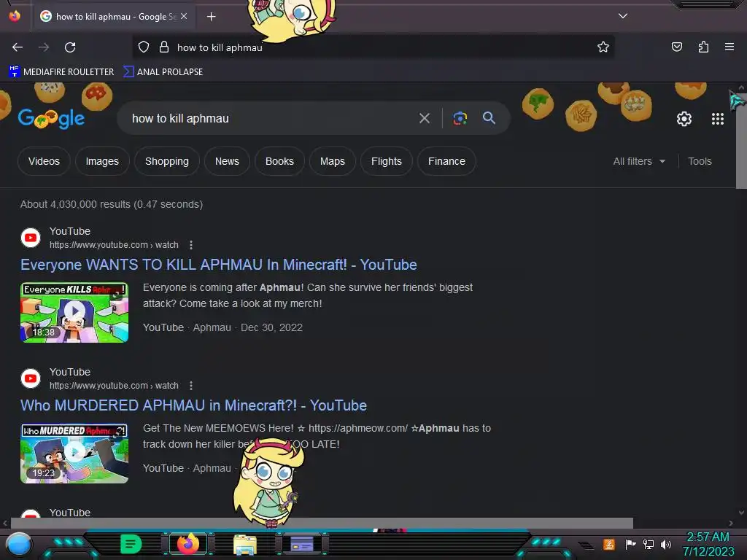Switch to the Images filter
The width and height of the screenshot is (747, 560).
pyautogui.click(x=102, y=161)
